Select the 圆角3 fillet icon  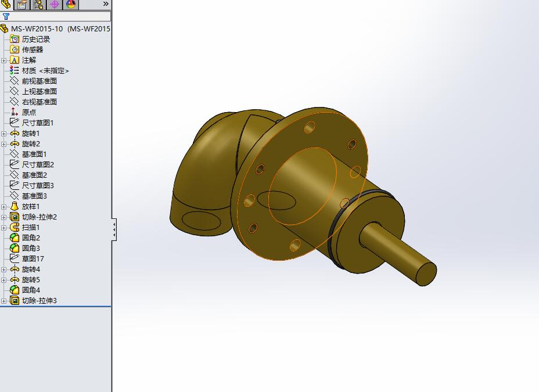click(15, 248)
